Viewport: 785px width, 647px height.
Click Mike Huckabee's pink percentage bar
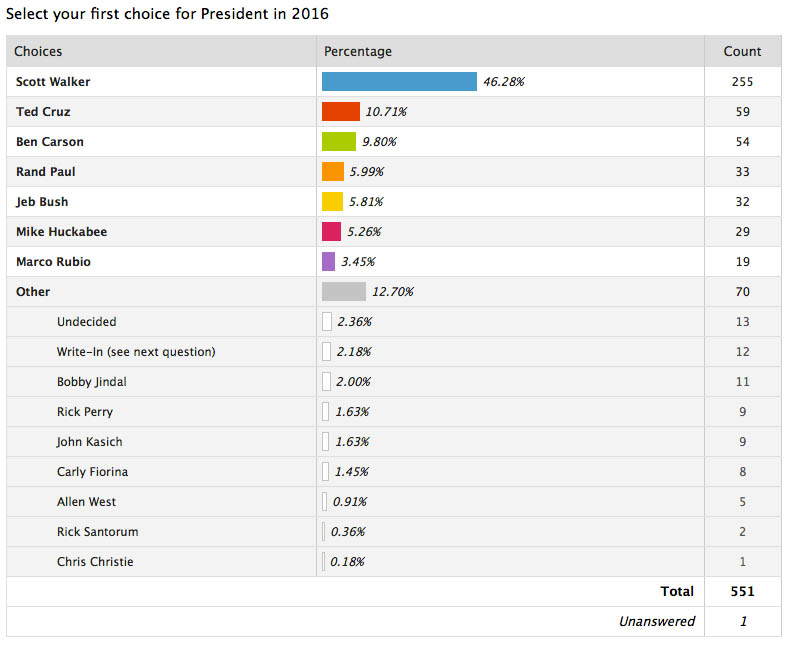331,232
